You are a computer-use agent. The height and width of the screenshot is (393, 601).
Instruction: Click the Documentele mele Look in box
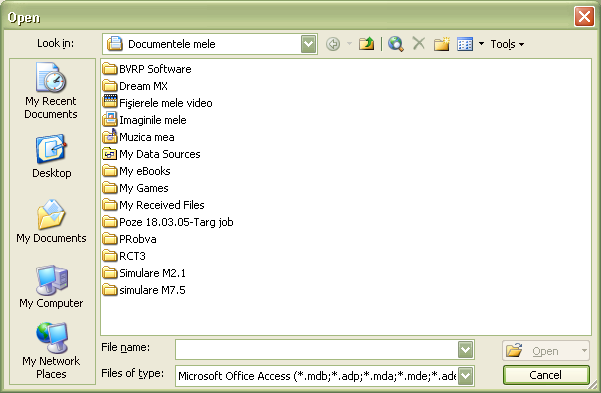point(210,44)
